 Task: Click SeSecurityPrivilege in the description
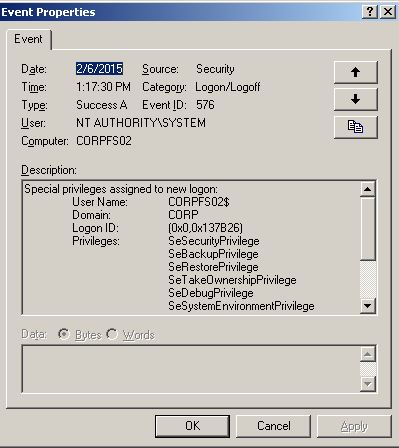[214, 241]
